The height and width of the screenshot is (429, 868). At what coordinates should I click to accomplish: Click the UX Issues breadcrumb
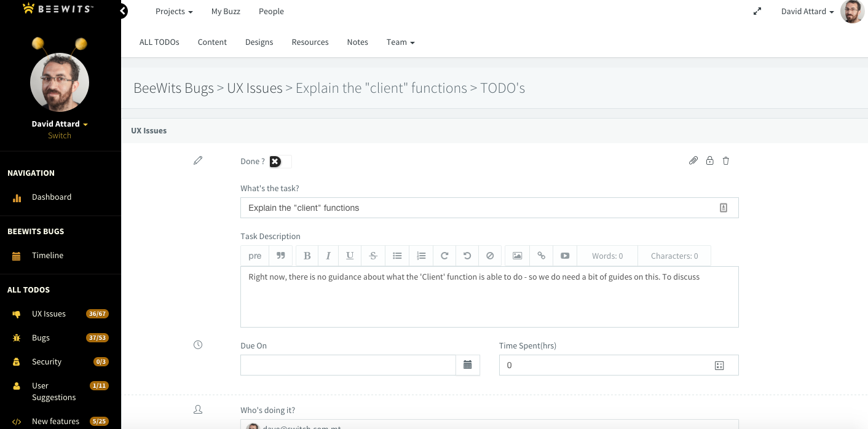254,88
